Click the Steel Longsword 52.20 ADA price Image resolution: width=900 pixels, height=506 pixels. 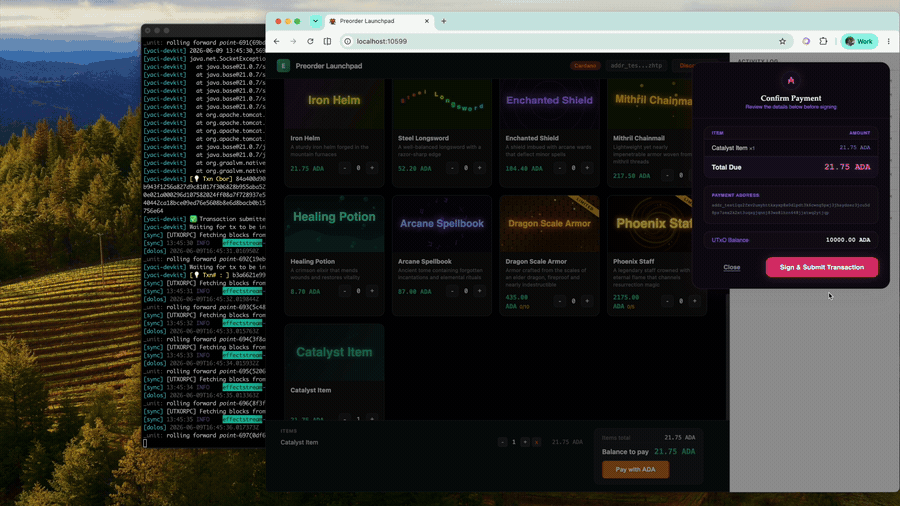pyautogui.click(x=414, y=169)
